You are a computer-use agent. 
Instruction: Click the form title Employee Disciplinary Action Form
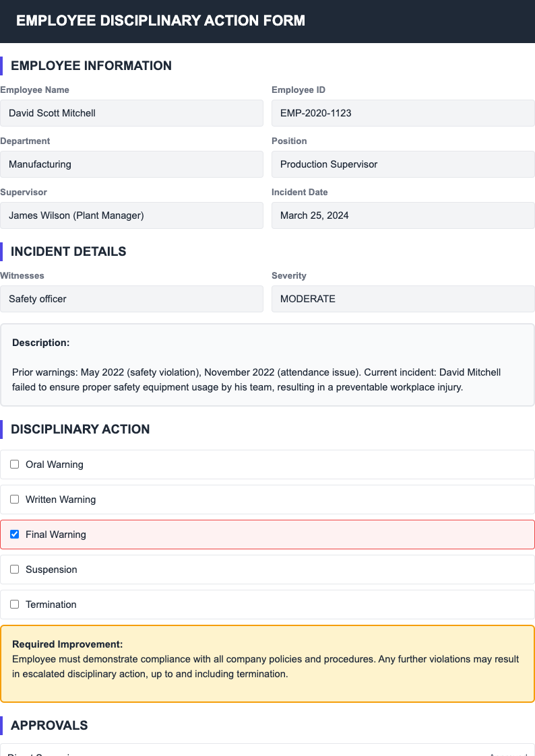[x=160, y=21]
